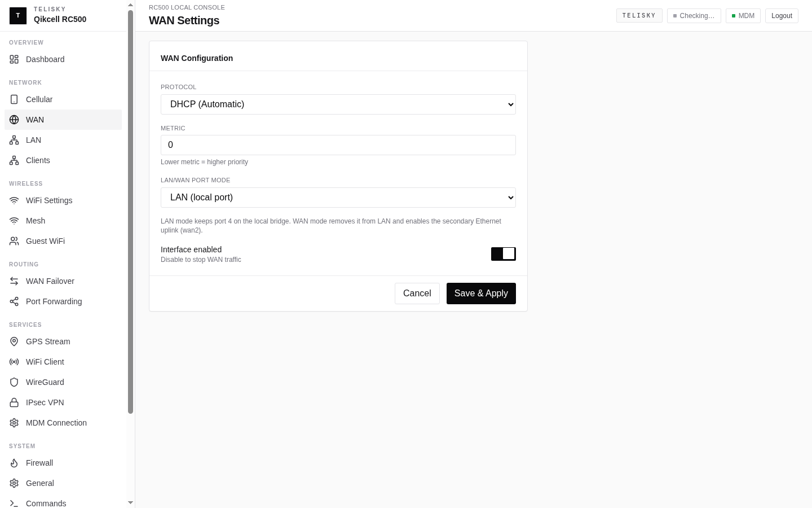Toggle the Interface enabled switch
Screen dimensions: 812x508
[x=504, y=254]
